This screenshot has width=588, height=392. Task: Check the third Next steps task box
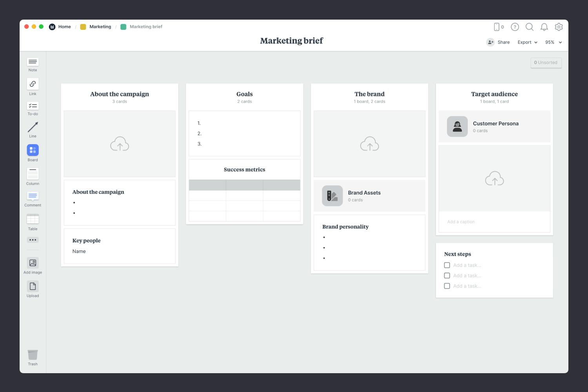[x=447, y=286]
